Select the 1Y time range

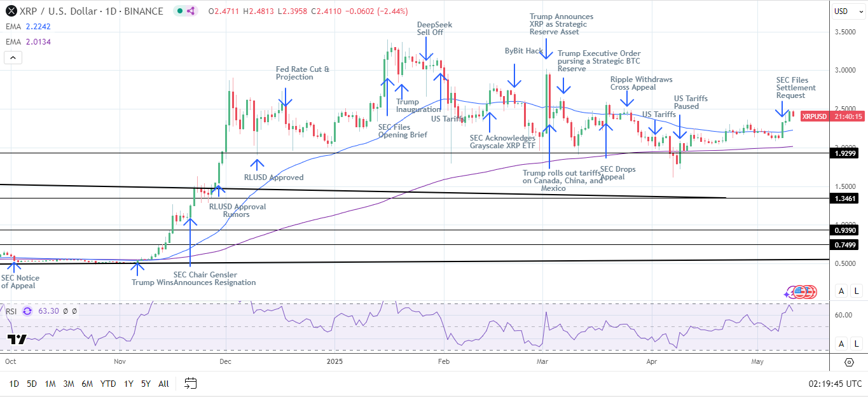(128, 384)
